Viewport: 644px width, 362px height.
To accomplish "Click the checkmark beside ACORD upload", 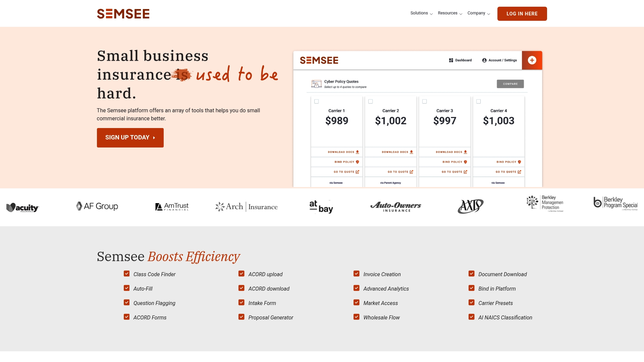I will tap(241, 274).
